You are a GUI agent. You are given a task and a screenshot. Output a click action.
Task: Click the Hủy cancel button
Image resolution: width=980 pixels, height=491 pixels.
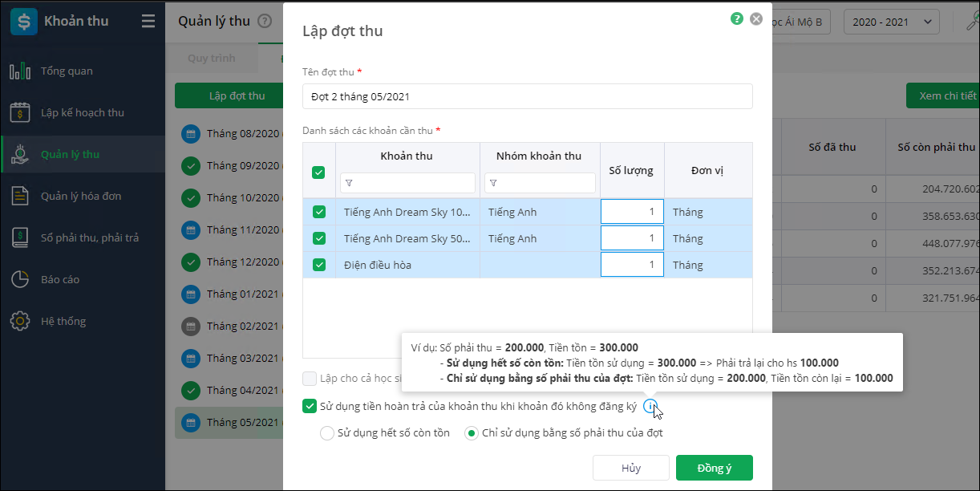pos(630,468)
